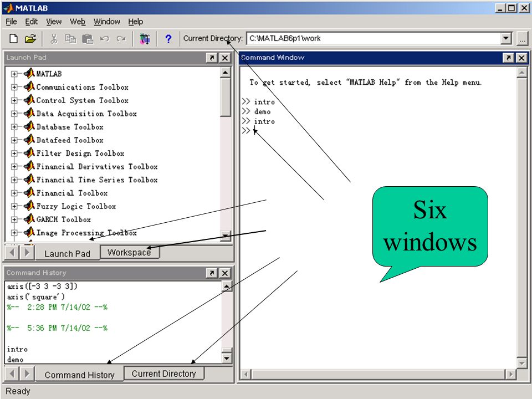Click the Command Window prompt line
The height and width of the screenshot is (399, 532).
click(378, 131)
